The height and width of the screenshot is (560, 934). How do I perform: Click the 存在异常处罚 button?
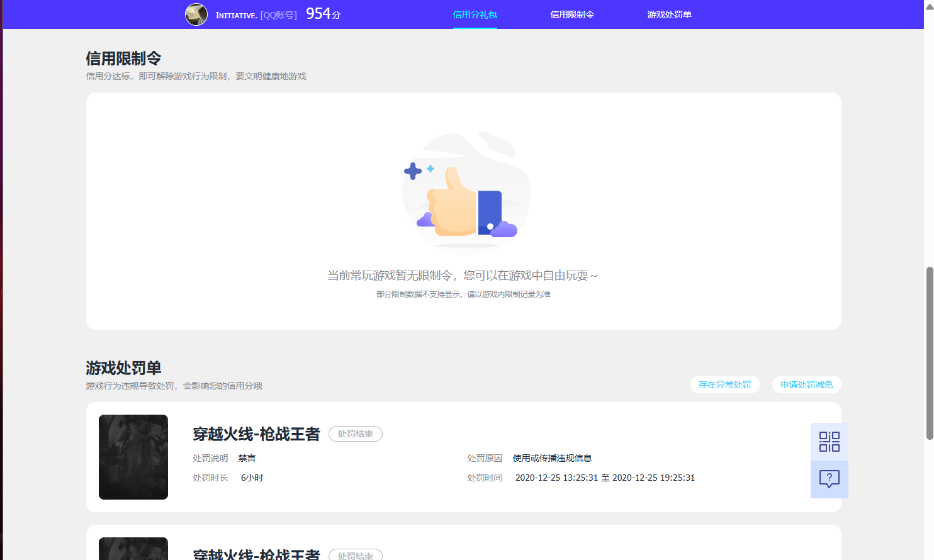724,384
